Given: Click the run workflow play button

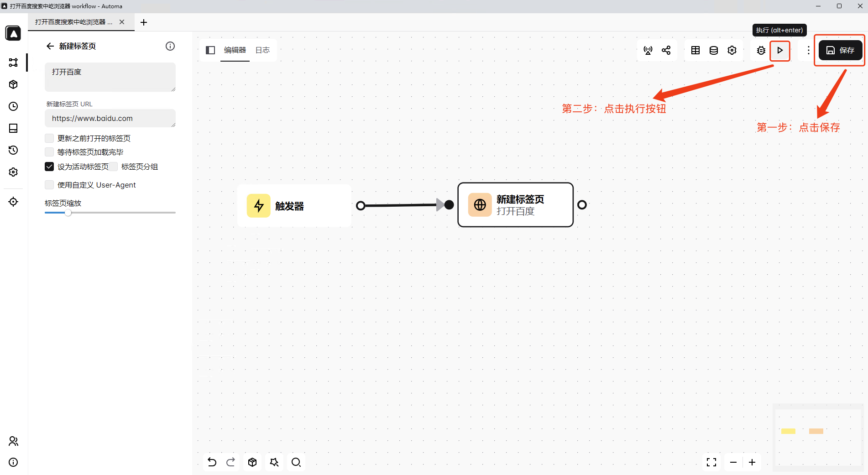Looking at the screenshot, I should tap(780, 50).
